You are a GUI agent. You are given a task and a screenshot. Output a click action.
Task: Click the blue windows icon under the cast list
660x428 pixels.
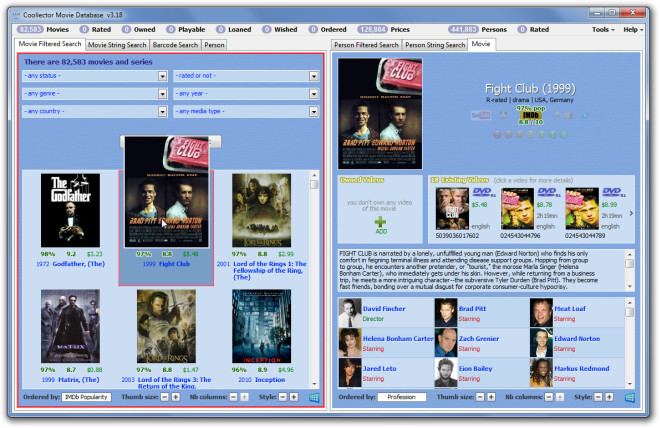[x=630, y=397]
